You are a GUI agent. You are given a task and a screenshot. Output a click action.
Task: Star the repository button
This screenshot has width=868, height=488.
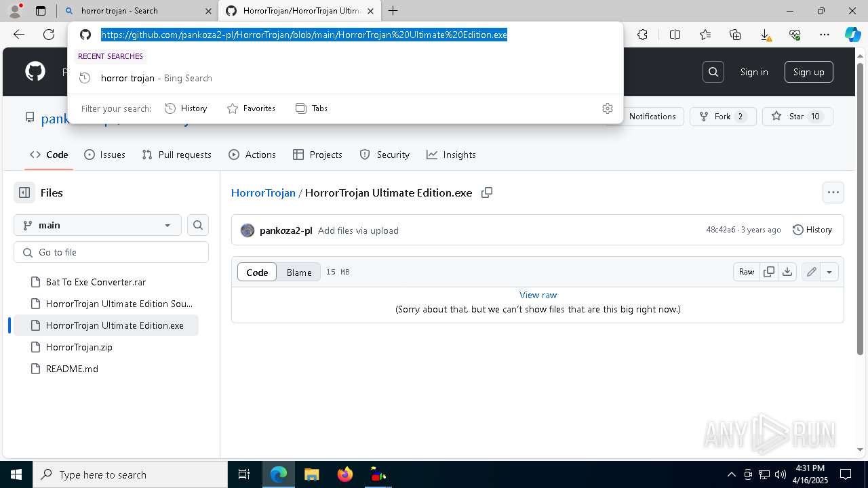coord(797,117)
